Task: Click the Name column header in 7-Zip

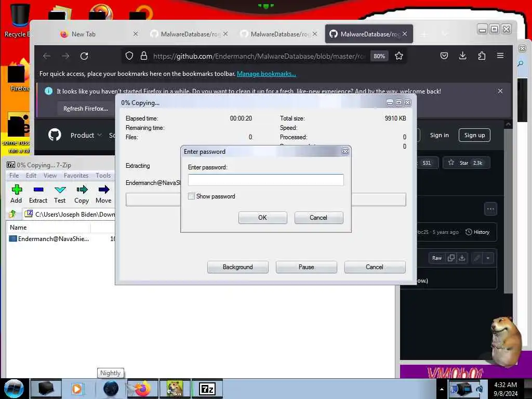Action: pyautogui.click(x=48, y=228)
